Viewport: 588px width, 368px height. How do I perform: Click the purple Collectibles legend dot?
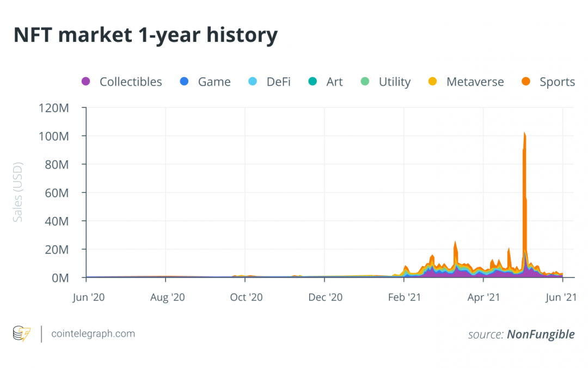[x=85, y=82]
